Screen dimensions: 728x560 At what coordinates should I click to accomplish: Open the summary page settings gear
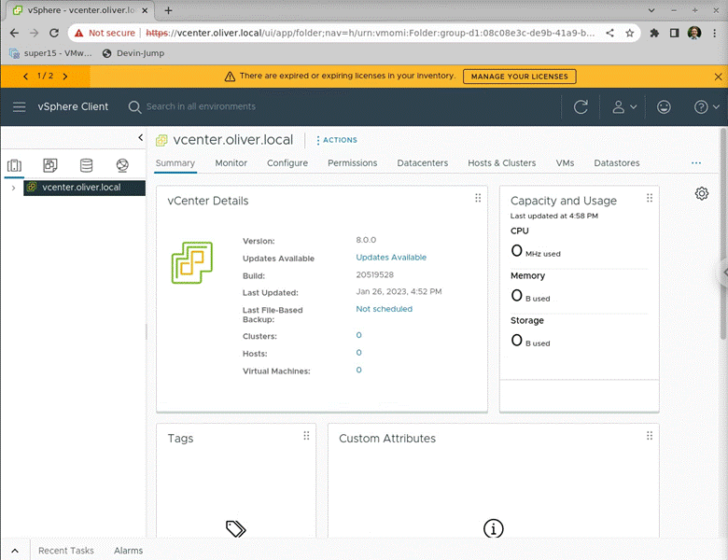coord(702,193)
